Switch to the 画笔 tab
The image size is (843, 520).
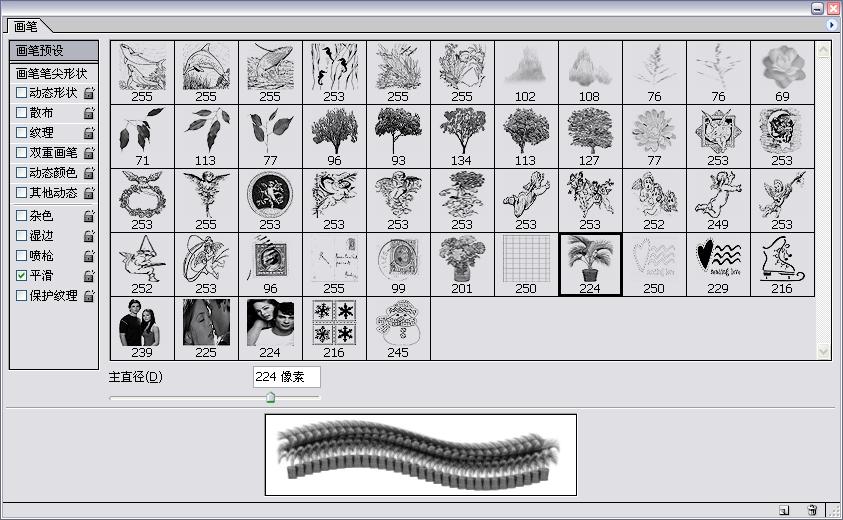26,26
